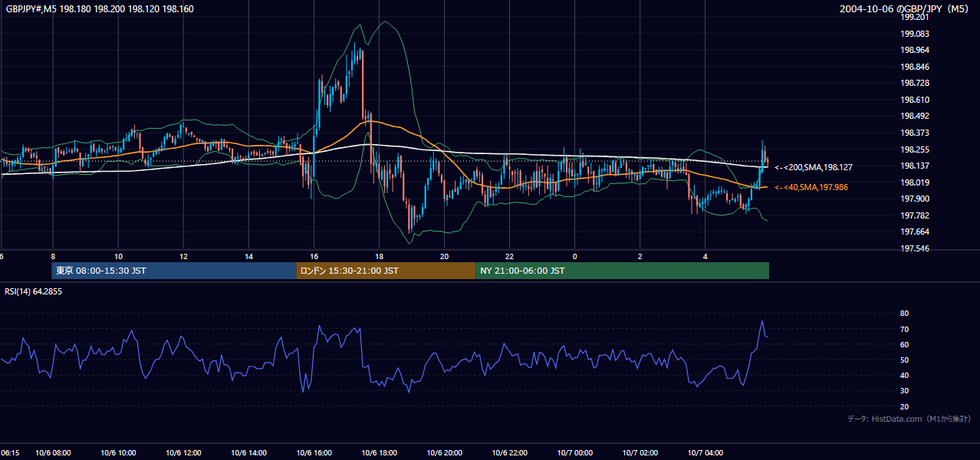Click price axis label 198.728
This screenshot has height=460, width=980.
tap(914, 83)
